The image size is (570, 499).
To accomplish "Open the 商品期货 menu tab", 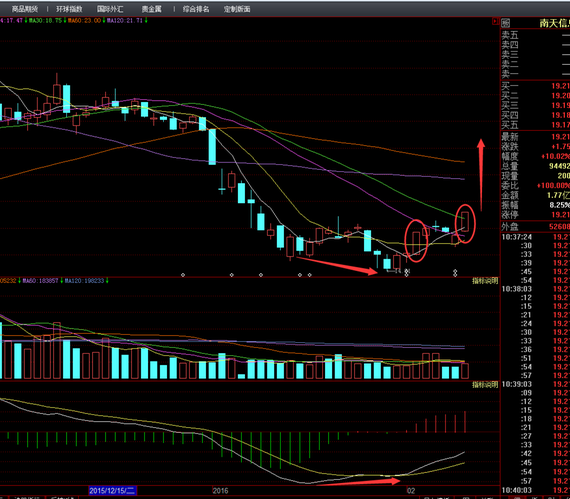I will 25,9.
